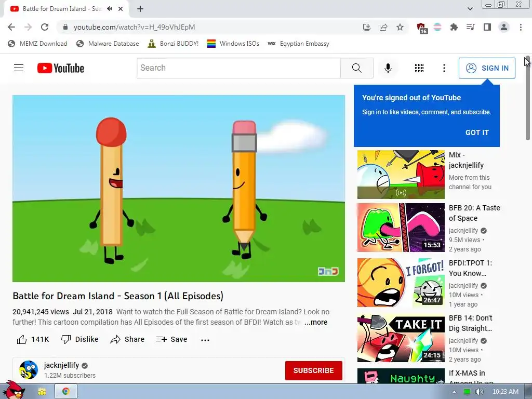
Task: Open the MEMZ Download bookmark
Action: 37,44
